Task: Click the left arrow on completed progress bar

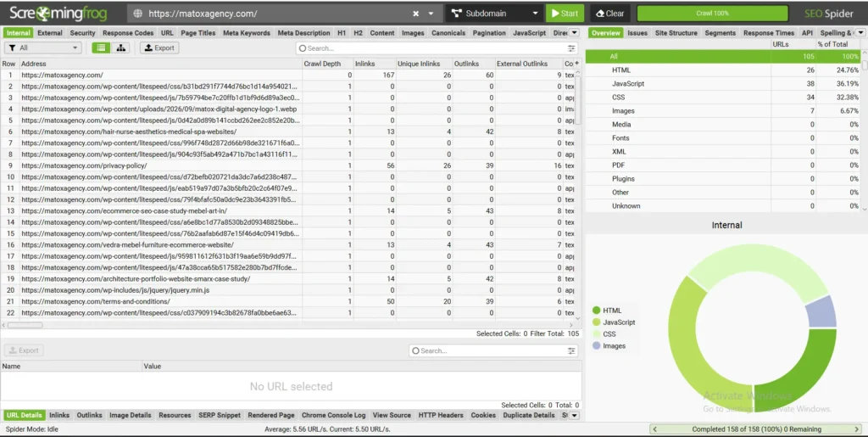Action: click(x=655, y=429)
